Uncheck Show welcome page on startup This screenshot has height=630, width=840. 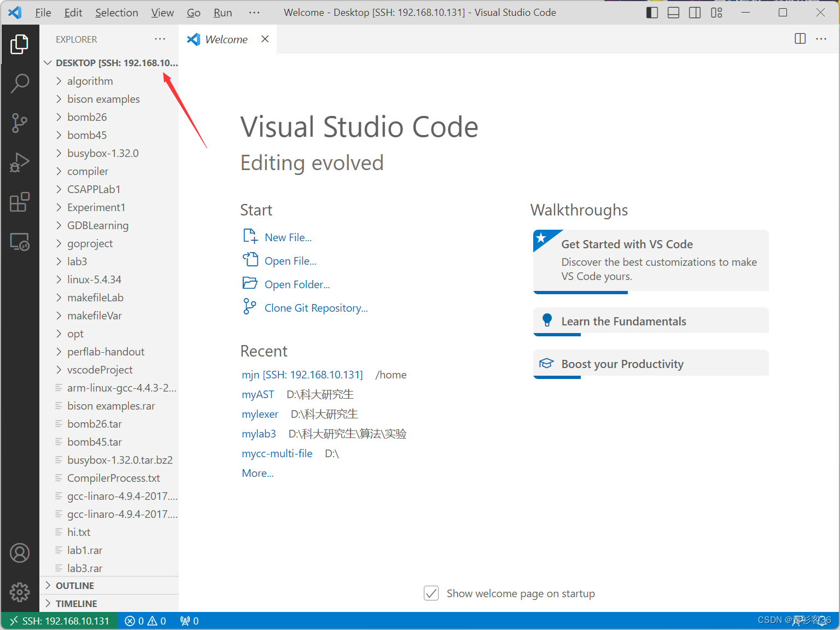pyautogui.click(x=431, y=593)
